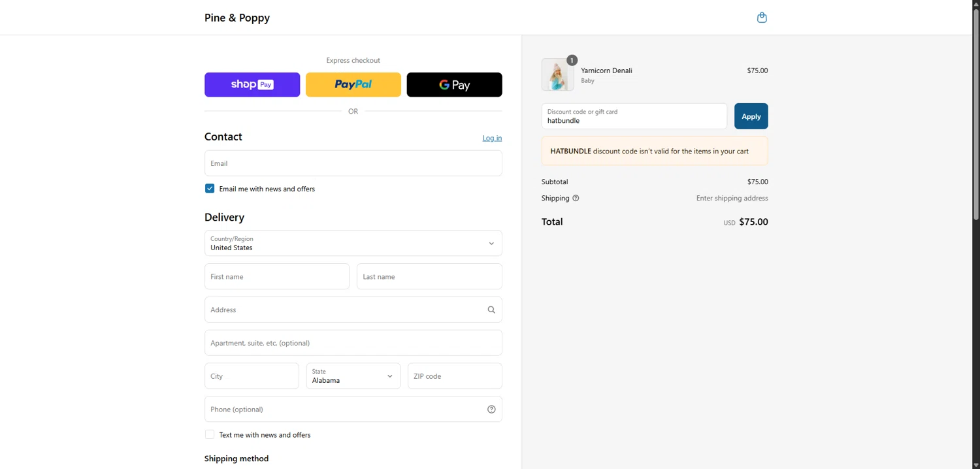Click the Contact section heading
Viewport: 980px width, 469px height.
pos(223,137)
